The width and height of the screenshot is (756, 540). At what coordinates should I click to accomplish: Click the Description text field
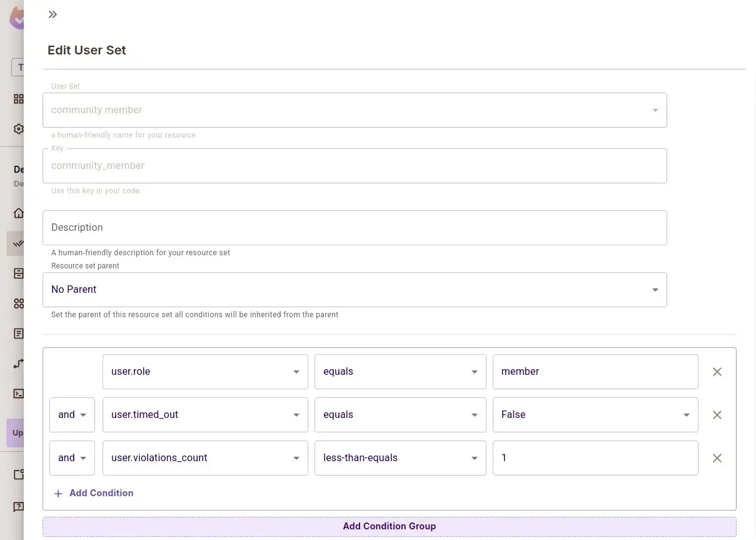point(355,228)
